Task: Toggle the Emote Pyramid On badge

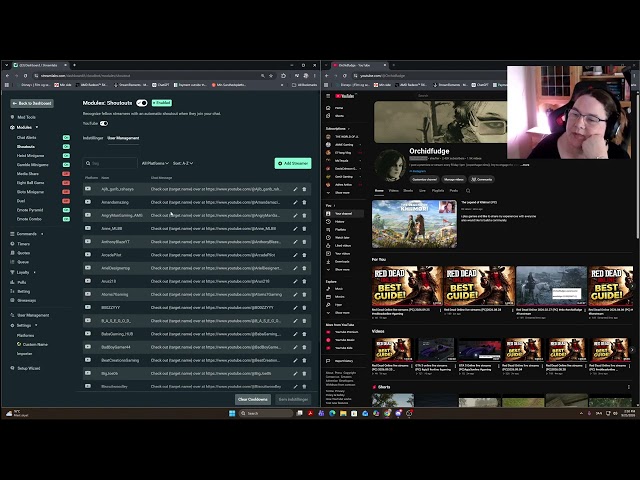Action: pyautogui.click(x=66, y=210)
